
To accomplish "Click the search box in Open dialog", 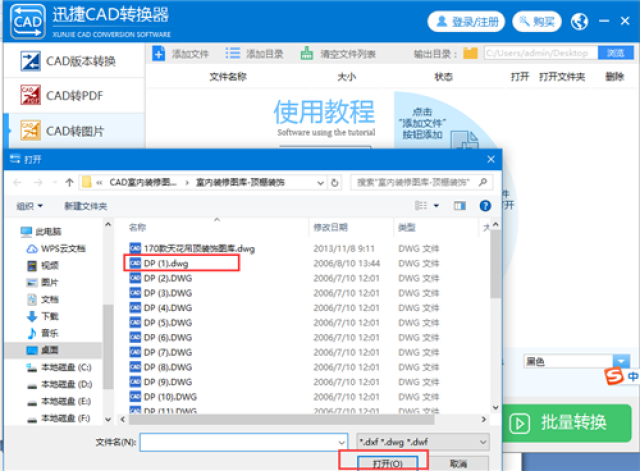I will pyautogui.click(x=422, y=182).
